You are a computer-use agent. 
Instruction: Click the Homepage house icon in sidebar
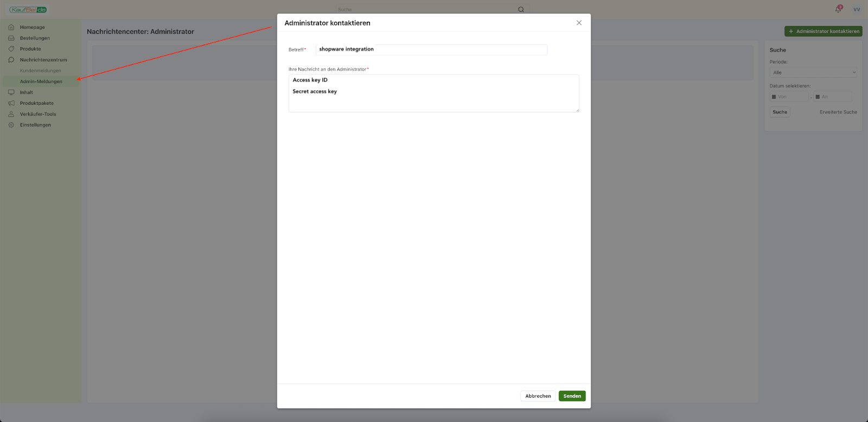[x=11, y=27]
